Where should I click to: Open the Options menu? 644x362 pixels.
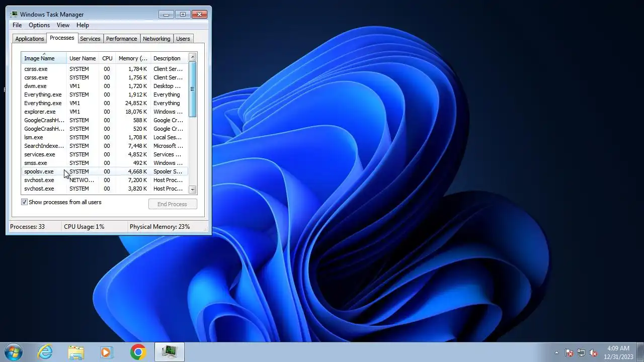39,25
